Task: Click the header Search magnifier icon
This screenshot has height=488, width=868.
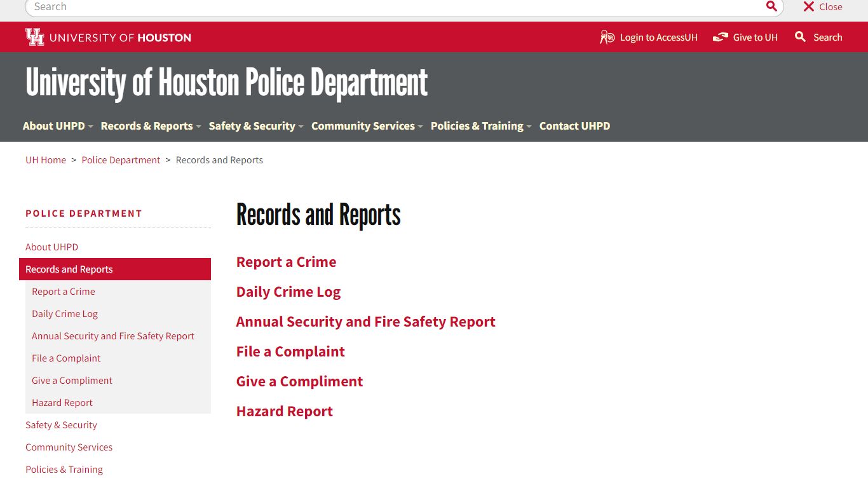Action: coord(801,37)
